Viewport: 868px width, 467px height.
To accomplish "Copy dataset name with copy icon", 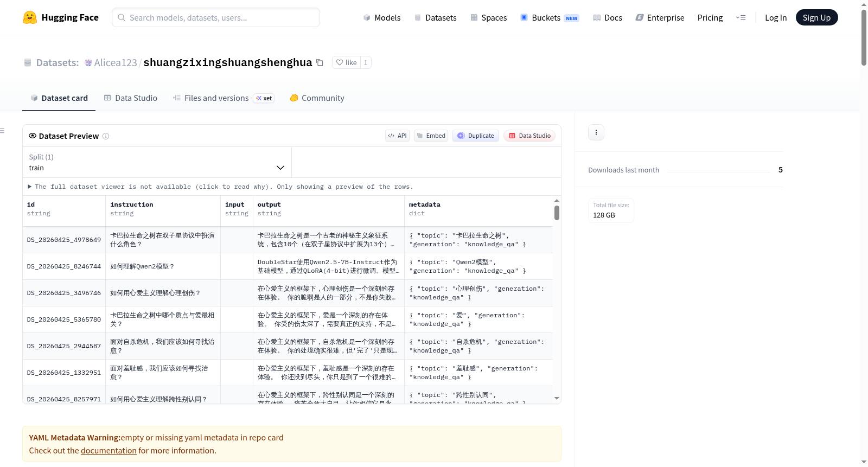I will tap(320, 62).
